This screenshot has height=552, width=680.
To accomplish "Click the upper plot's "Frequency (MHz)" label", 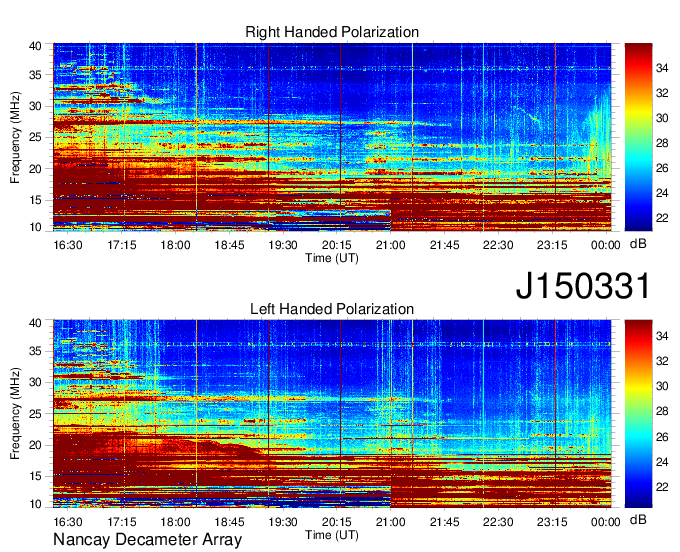I will 15,137.
